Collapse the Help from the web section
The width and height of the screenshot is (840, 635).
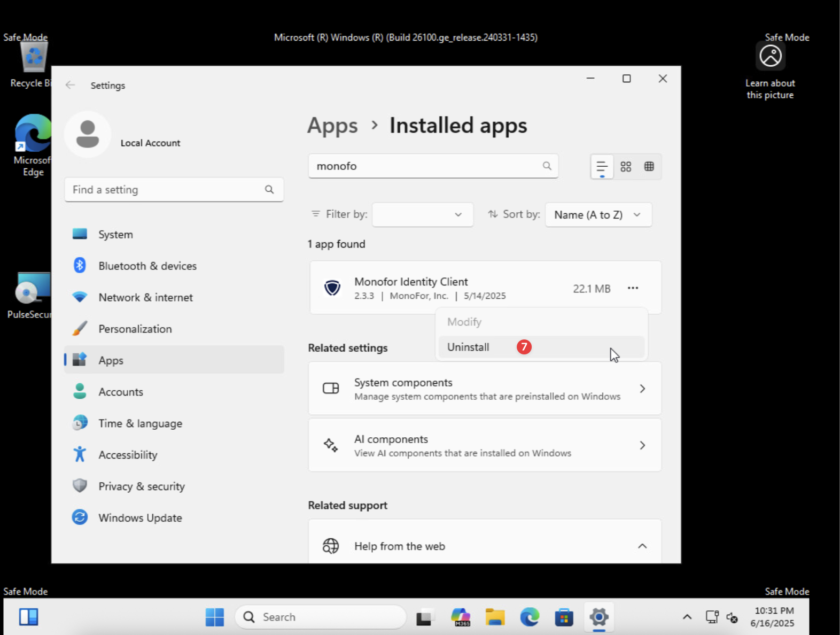click(642, 546)
